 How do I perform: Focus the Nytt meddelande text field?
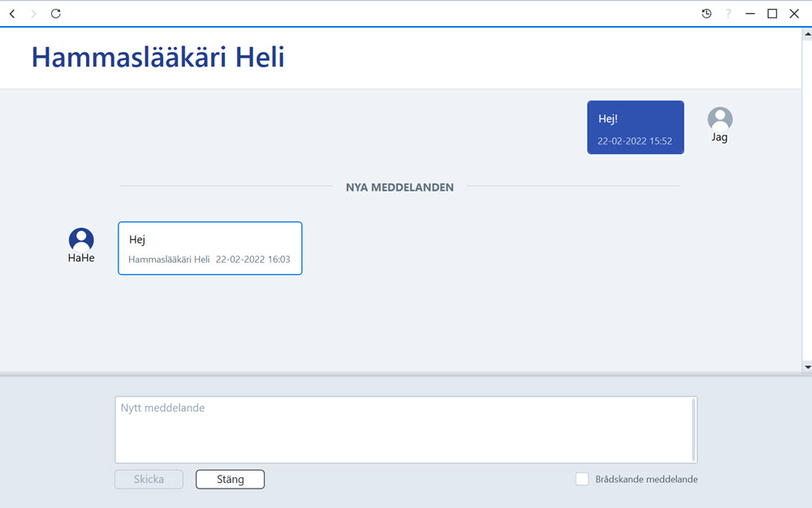coord(406,430)
